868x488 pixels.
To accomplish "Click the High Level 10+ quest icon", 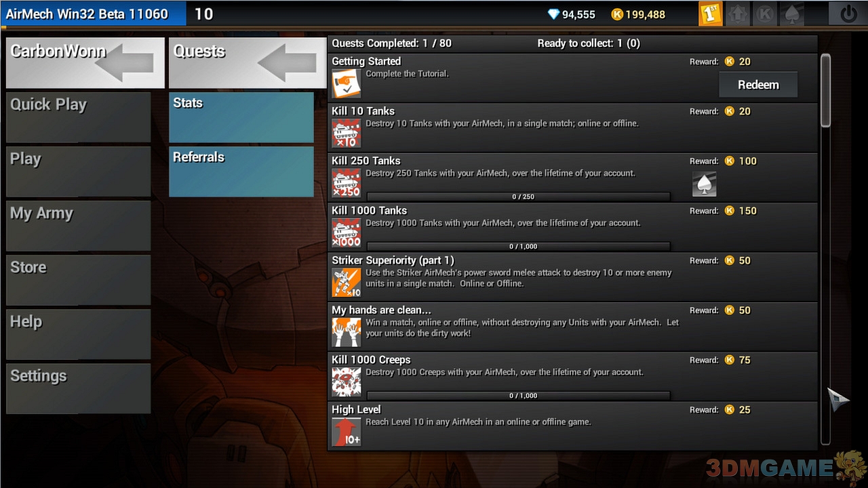I will [346, 432].
